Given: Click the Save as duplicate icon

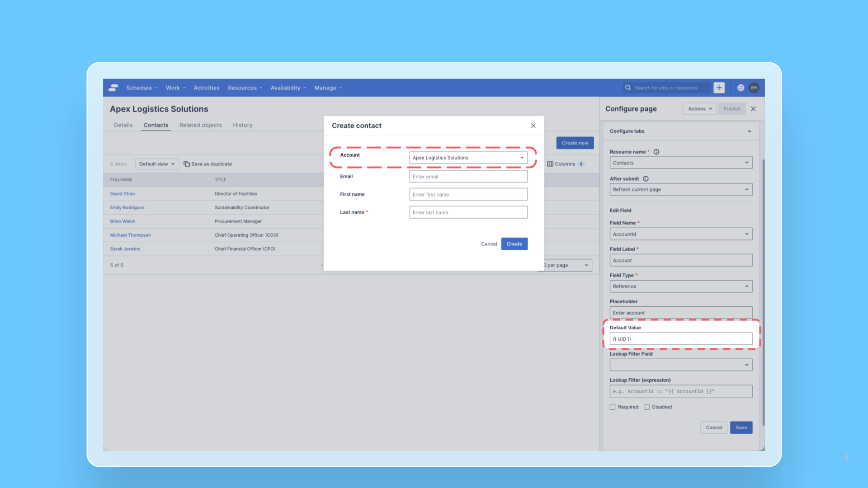Looking at the screenshot, I should (187, 164).
